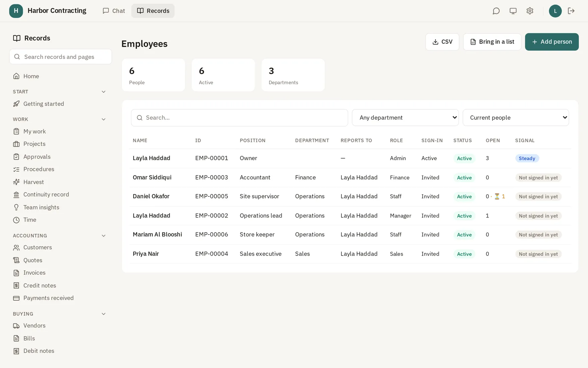Open Team insights lightbulb item

click(60, 207)
